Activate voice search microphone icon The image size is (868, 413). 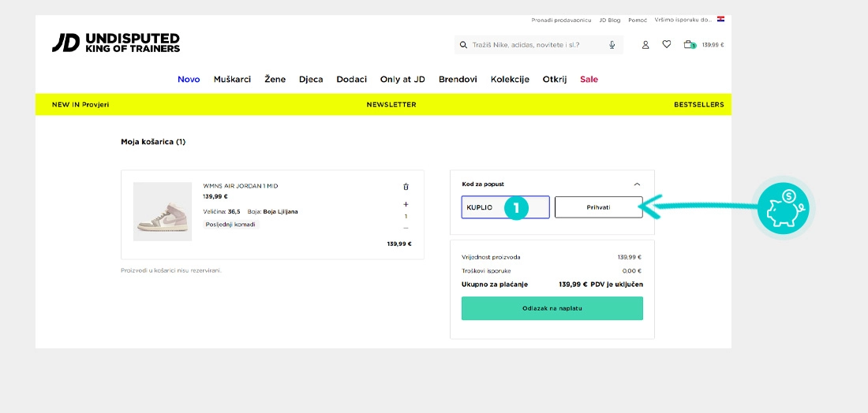pyautogui.click(x=612, y=45)
